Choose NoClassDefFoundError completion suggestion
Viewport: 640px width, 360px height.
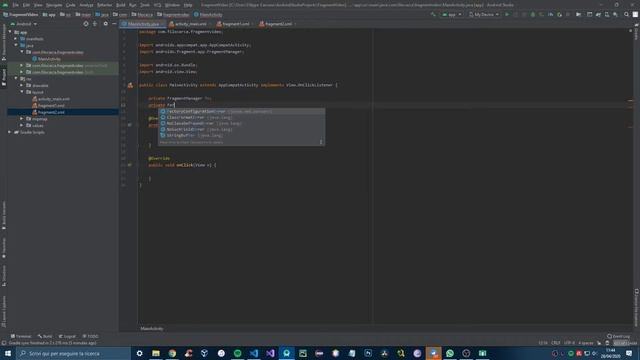(242, 123)
